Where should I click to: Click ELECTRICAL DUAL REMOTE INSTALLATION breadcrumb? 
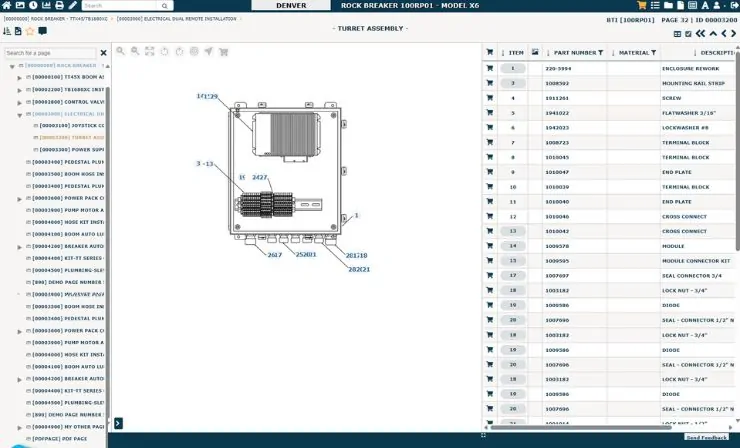[x=177, y=19]
